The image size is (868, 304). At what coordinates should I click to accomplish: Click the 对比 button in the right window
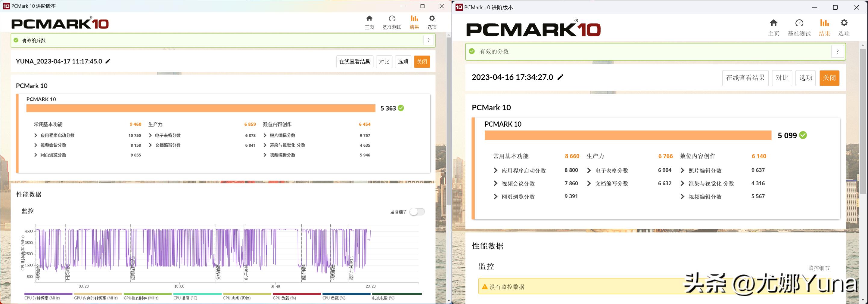coord(782,78)
